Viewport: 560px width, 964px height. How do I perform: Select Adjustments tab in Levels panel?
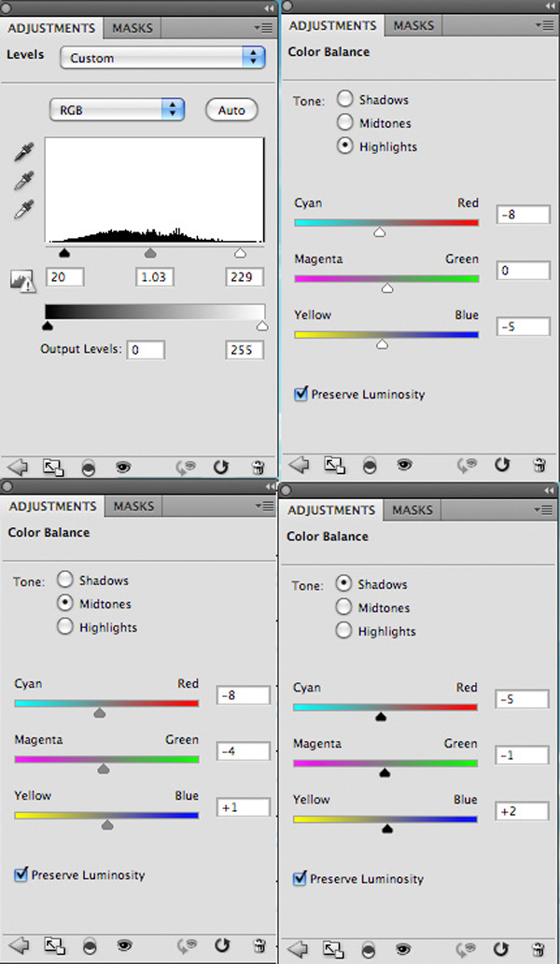click(51, 28)
